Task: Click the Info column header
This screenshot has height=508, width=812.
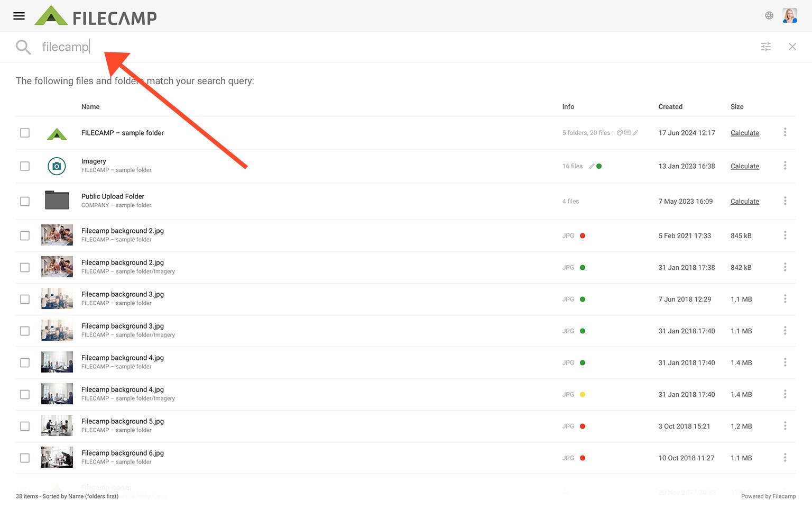Action: pos(568,106)
